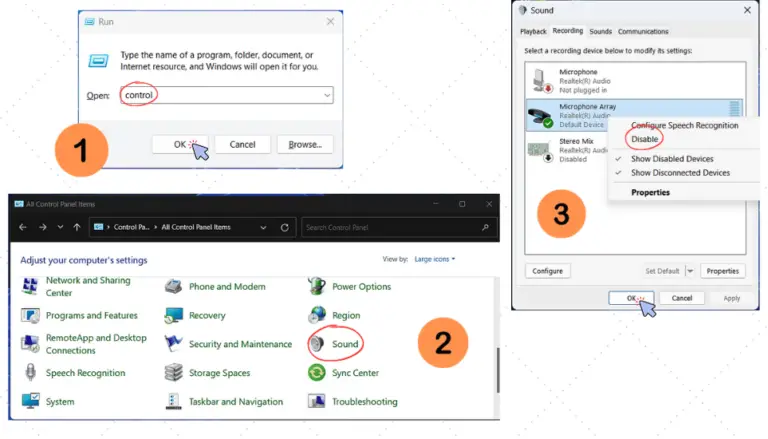Select the Microphone Array device icon

[540, 118]
